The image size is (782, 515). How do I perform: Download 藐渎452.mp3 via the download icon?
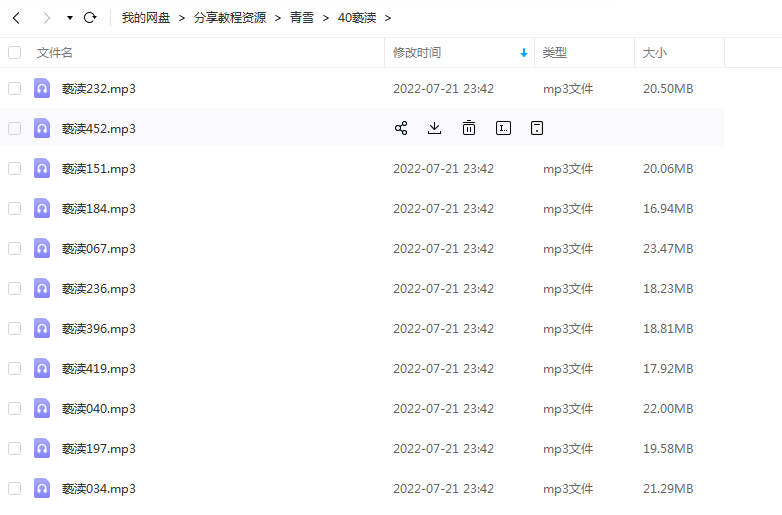(x=434, y=128)
